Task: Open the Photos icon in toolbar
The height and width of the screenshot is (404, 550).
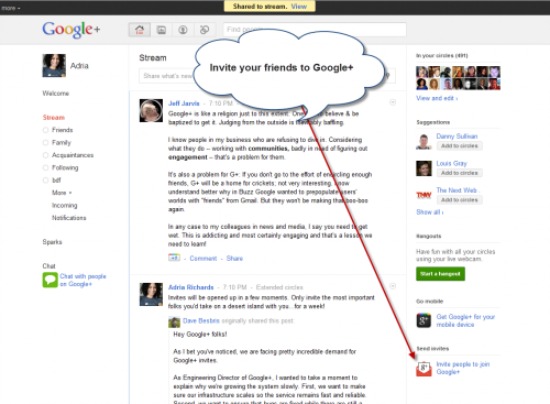Action: [x=161, y=30]
